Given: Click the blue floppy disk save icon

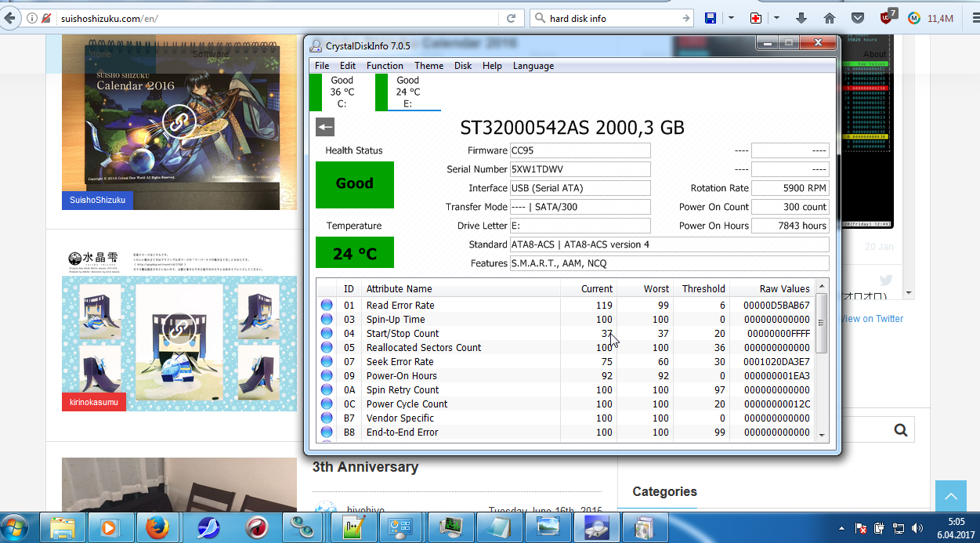Looking at the screenshot, I should [711, 18].
